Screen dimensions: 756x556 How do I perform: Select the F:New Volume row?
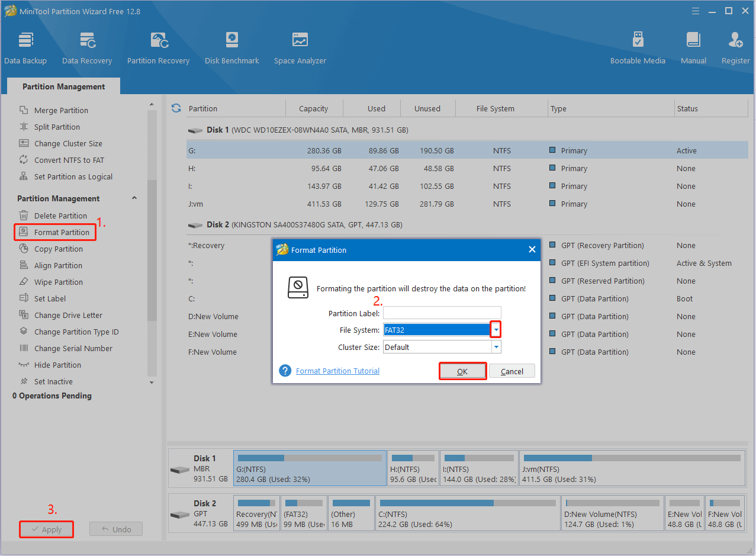coord(467,352)
